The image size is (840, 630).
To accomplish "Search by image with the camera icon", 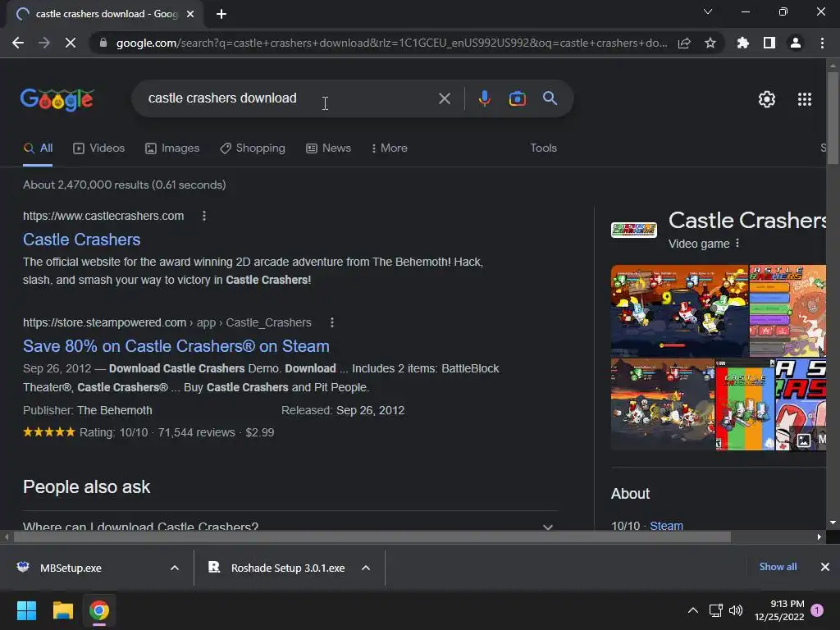I will click(x=517, y=98).
